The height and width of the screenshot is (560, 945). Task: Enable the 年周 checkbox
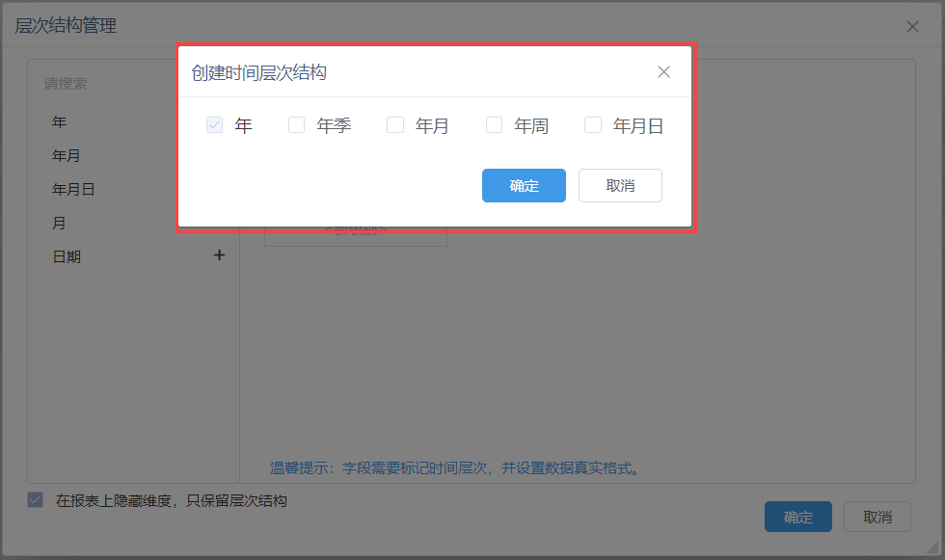pyautogui.click(x=494, y=125)
